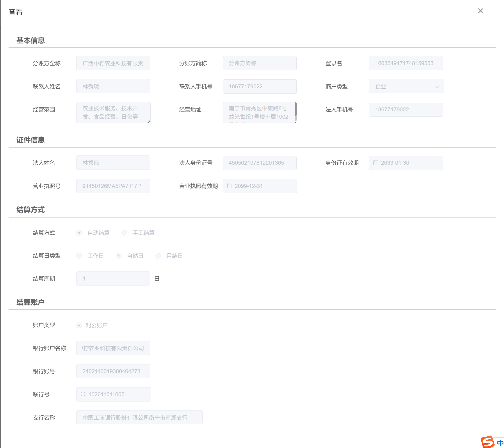
Task: Select the 自然日 radio option
Action: coord(119,256)
